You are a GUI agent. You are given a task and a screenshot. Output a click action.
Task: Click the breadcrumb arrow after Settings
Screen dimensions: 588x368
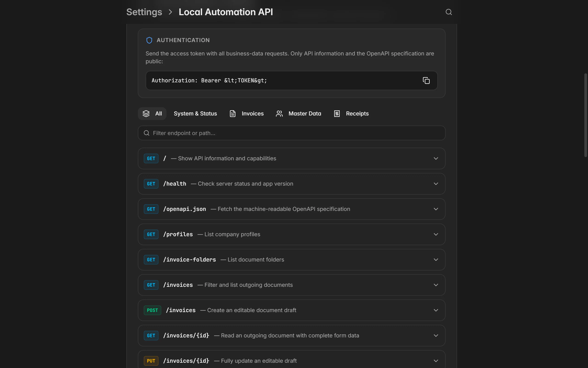(170, 12)
